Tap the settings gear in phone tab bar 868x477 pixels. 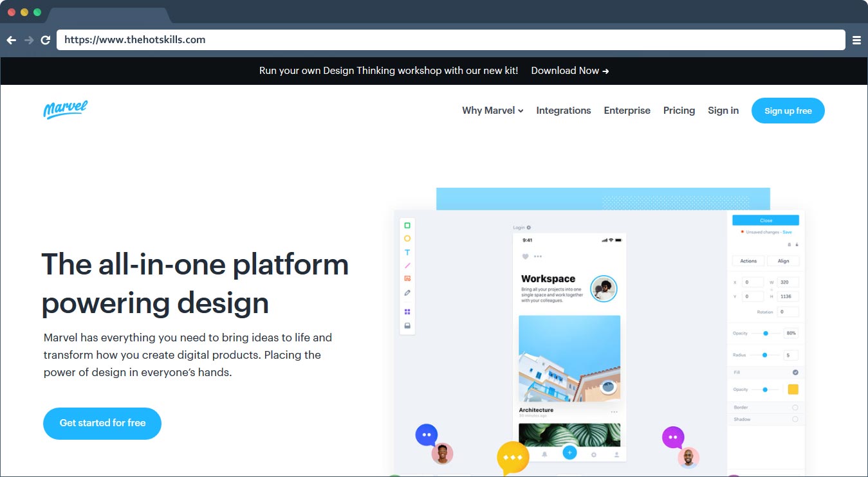594,455
